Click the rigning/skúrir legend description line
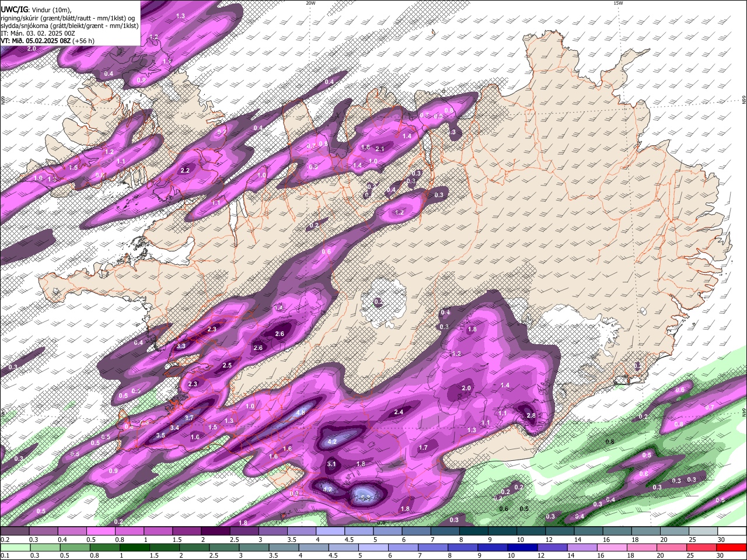 pos(68,17)
